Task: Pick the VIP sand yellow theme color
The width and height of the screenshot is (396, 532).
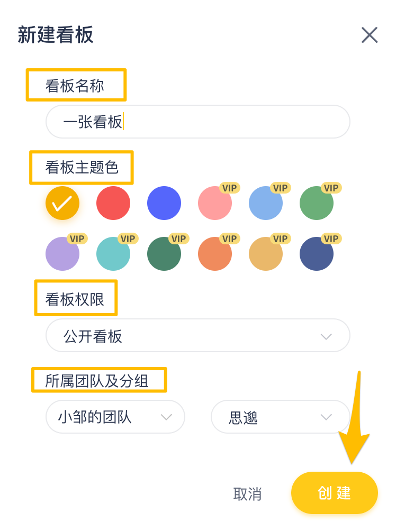Action: click(265, 255)
